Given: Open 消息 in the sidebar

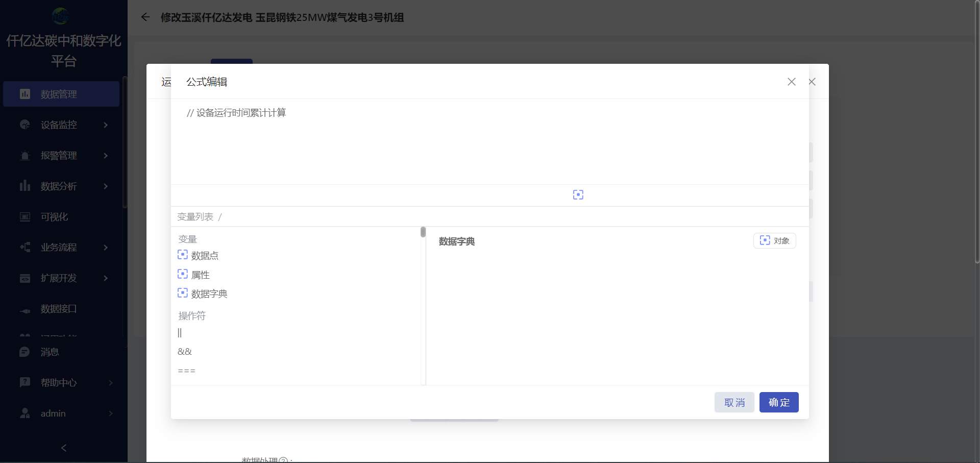Looking at the screenshot, I should coord(61,352).
